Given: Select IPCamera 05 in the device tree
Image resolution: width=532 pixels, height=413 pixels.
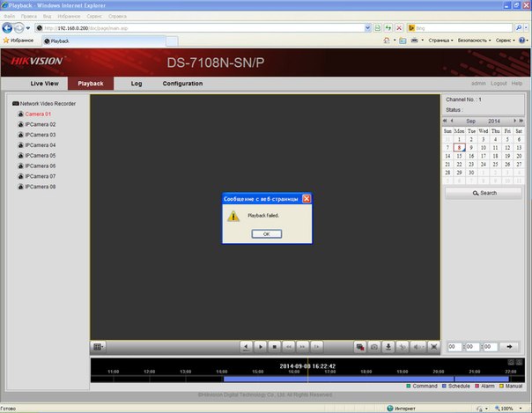Looking at the screenshot, I should click(37, 156).
